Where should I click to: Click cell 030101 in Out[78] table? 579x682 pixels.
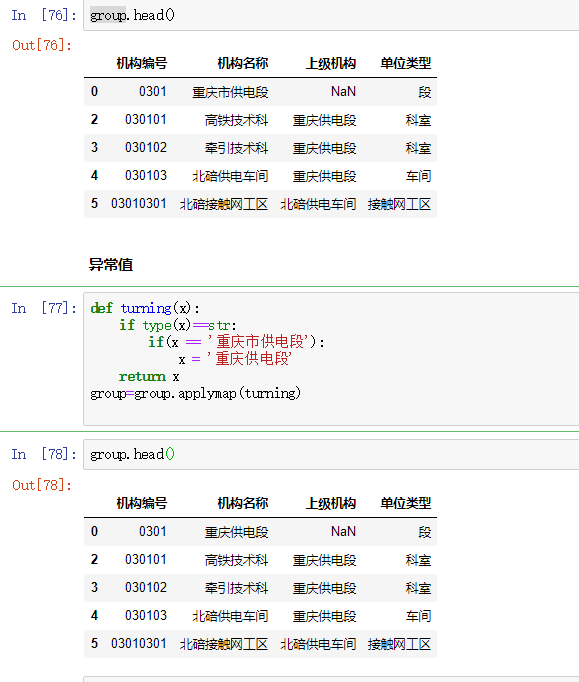coord(146,559)
